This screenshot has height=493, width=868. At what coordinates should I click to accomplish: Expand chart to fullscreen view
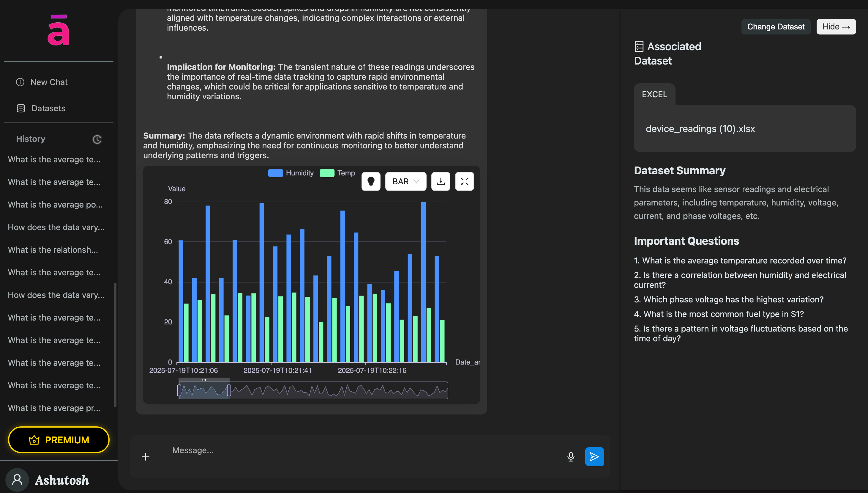point(464,181)
